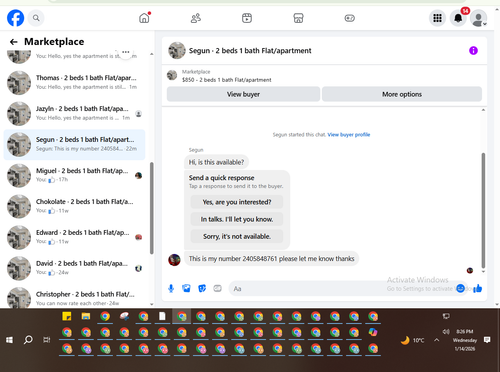The height and width of the screenshot is (372, 500).
Task: Open the Windows Start button
Action: click(x=9, y=340)
